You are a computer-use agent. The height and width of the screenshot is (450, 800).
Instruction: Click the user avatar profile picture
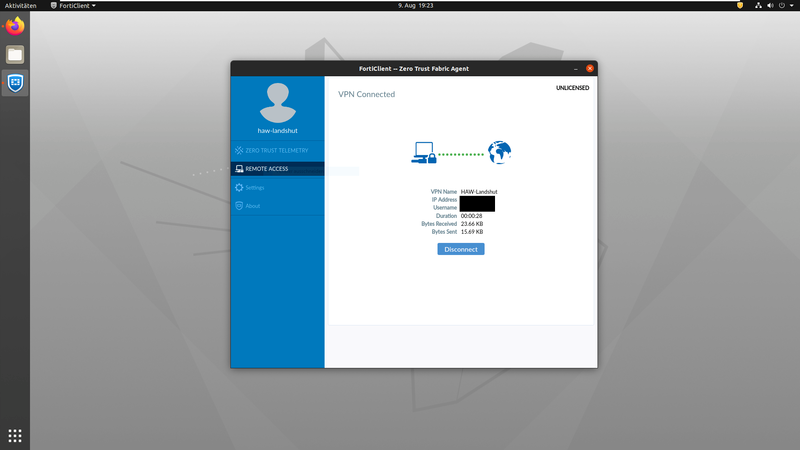[277, 102]
